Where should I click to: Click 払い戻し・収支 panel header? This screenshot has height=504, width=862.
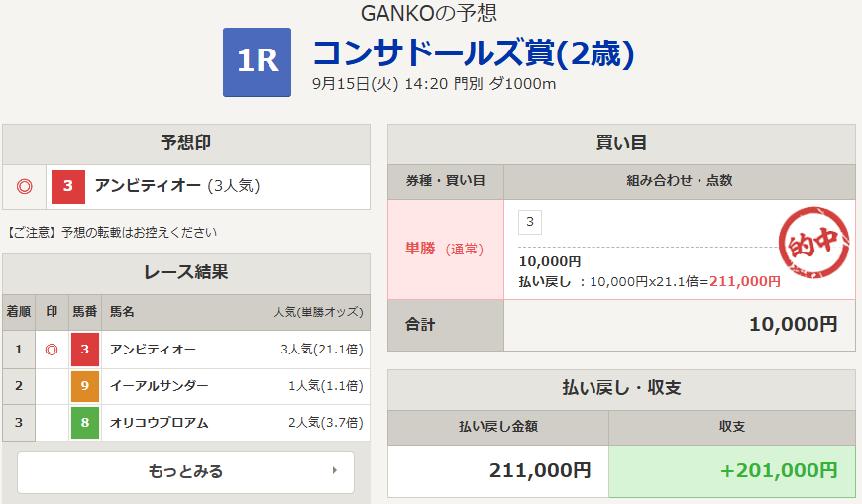pyautogui.click(x=622, y=390)
